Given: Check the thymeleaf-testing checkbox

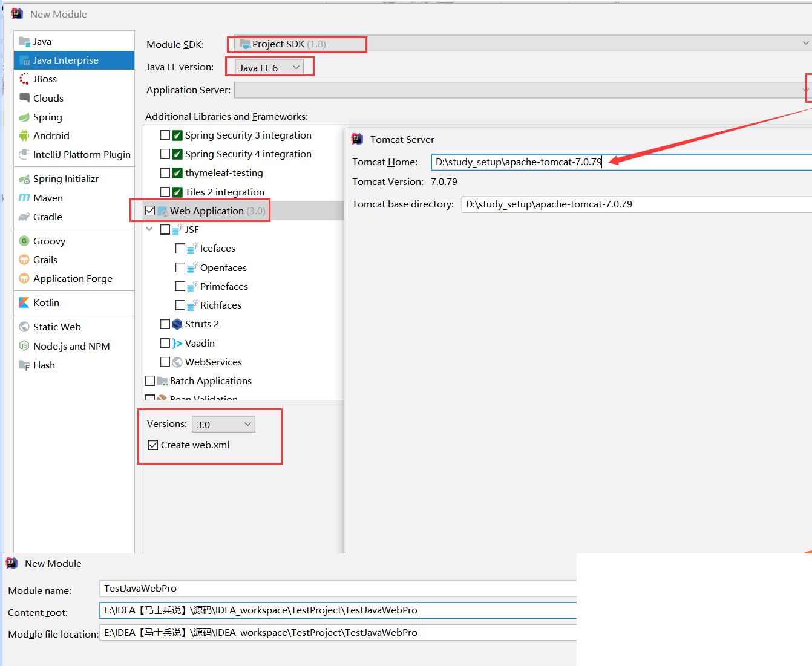Looking at the screenshot, I should point(165,173).
